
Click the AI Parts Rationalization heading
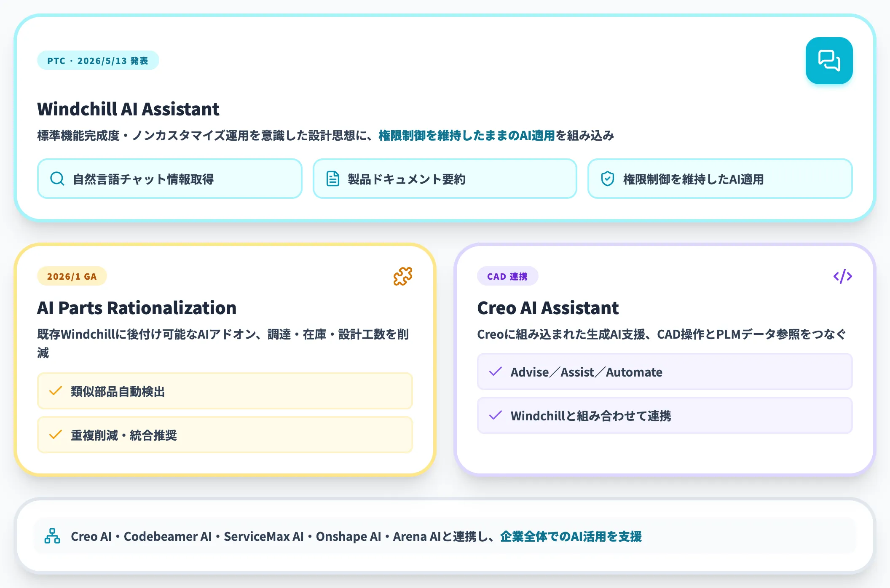coord(137,308)
